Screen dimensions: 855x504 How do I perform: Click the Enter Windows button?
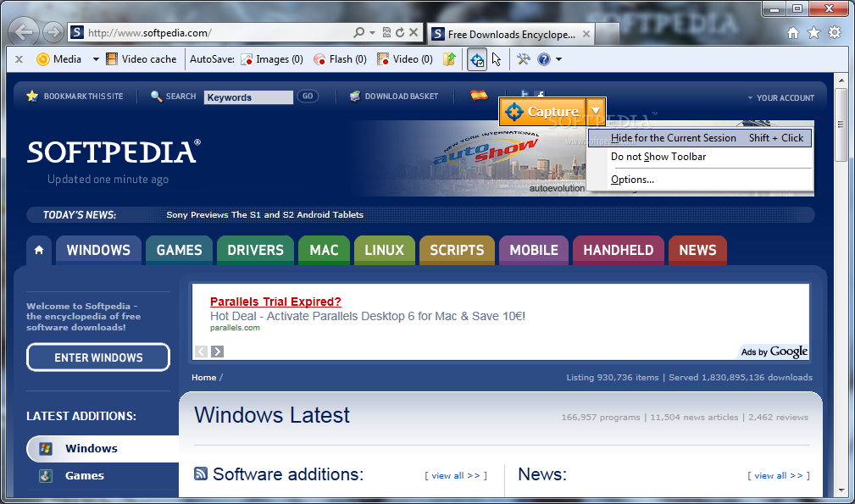[98, 357]
